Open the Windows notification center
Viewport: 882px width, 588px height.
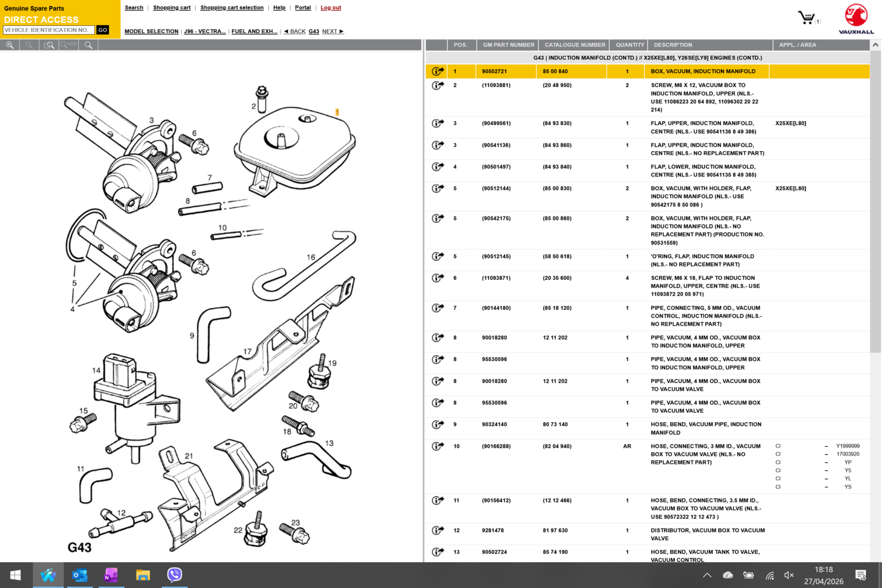click(x=861, y=575)
